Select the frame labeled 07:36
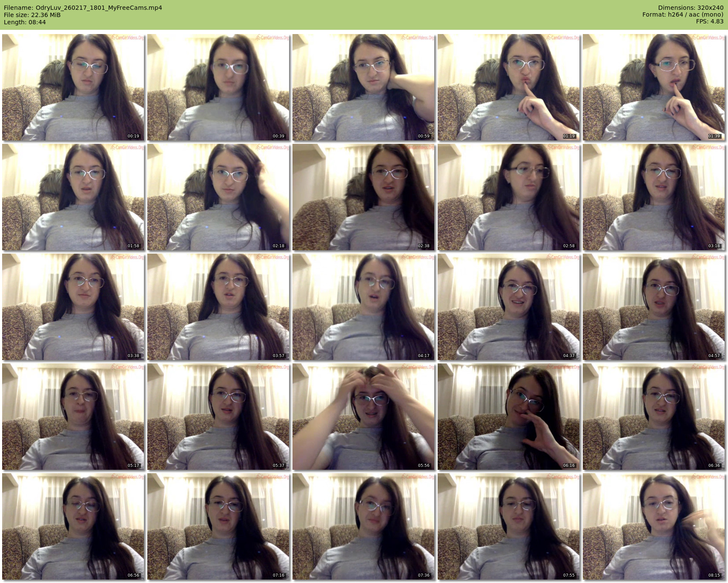728x583 pixels. tap(363, 526)
